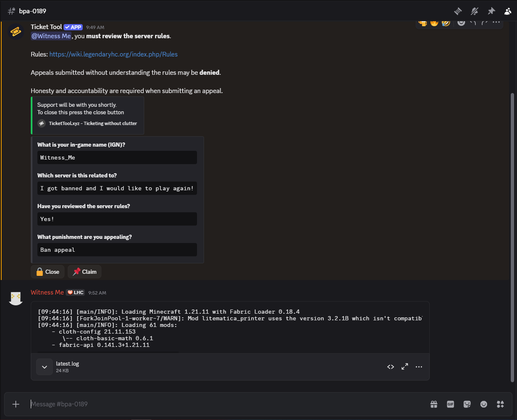The image size is (517, 420).
Task: Click the plus attachment button
Action: pos(16,404)
